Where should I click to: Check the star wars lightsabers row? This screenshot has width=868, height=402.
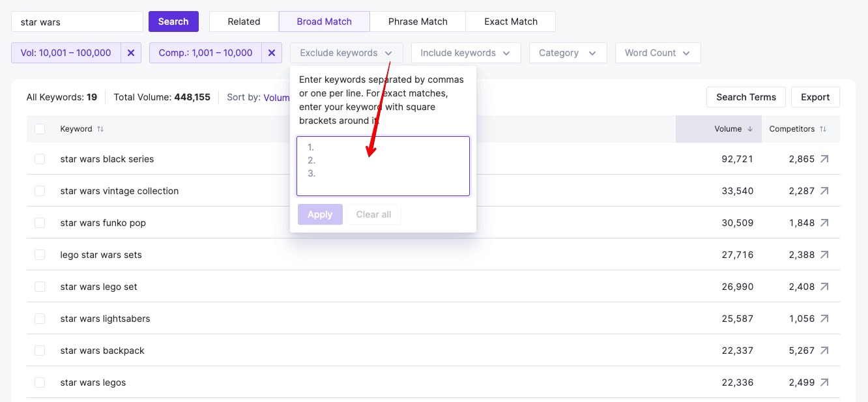click(x=40, y=319)
